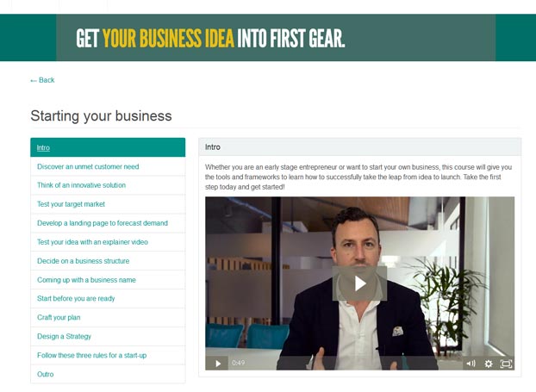Open video settings gear icon
The image size is (536, 392).
pyautogui.click(x=489, y=364)
